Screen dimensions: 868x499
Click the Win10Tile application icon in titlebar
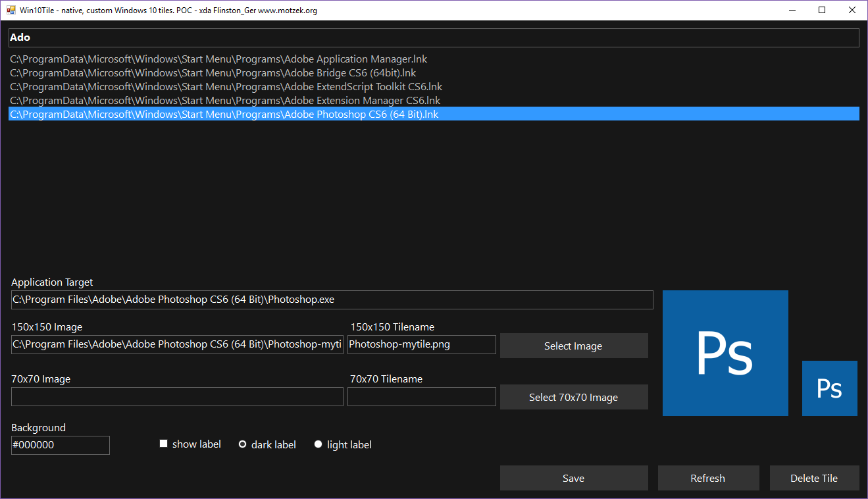pos(11,10)
